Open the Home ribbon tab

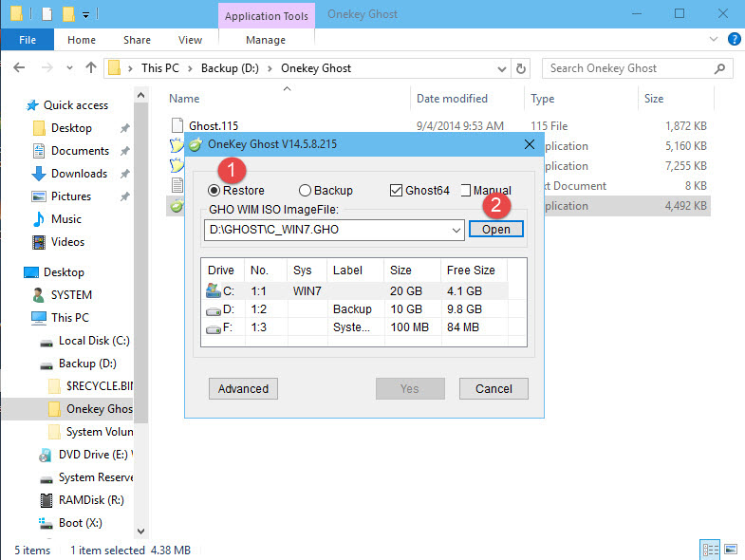click(x=82, y=40)
